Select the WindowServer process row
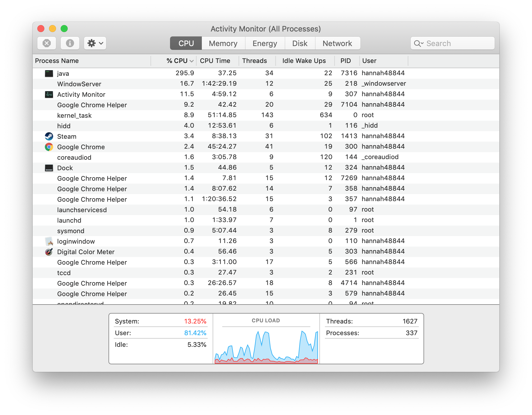532x415 pixels. click(x=266, y=84)
